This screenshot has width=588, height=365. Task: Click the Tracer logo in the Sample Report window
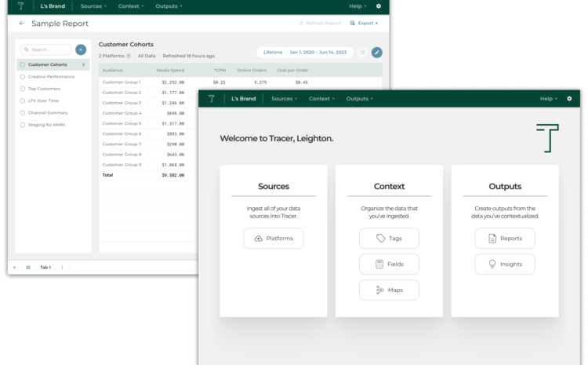pyautogui.click(x=20, y=6)
